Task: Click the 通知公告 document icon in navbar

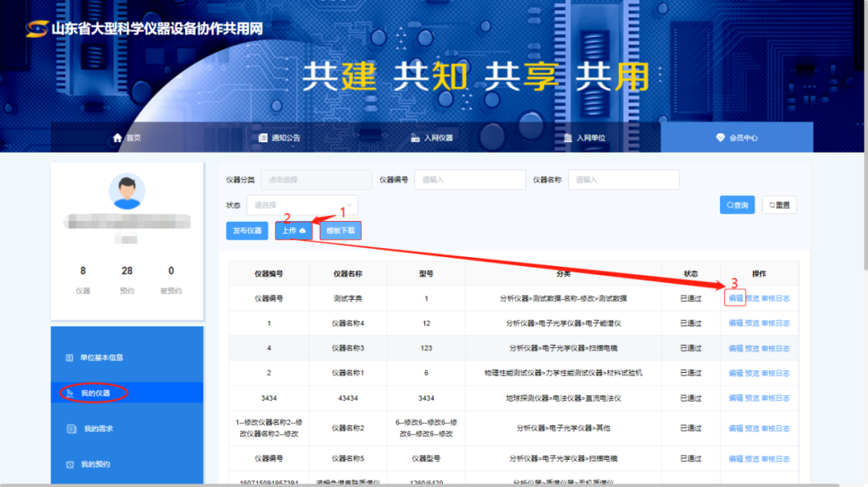Action: pyautogui.click(x=263, y=137)
